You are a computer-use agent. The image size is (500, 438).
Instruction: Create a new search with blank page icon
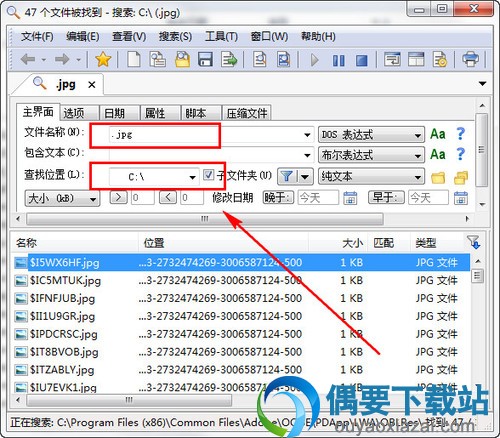(134, 60)
